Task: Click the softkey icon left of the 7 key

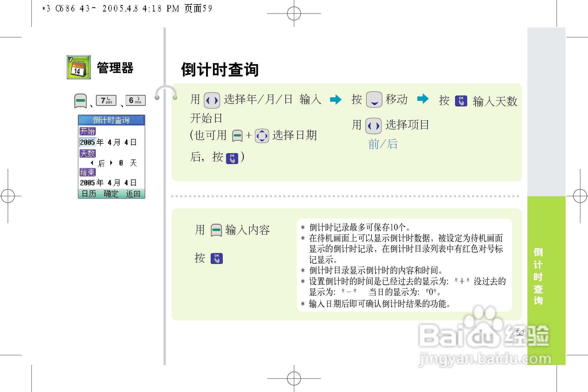Action: pos(81,101)
